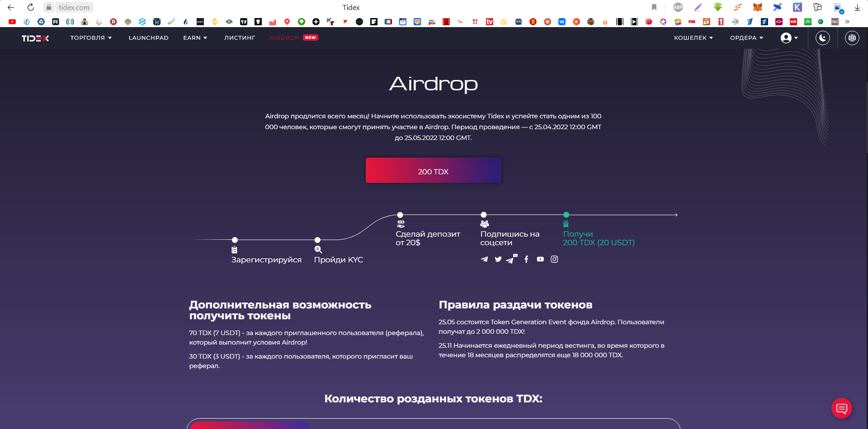Image resolution: width=868 pixels, height=429 pixels.
Task: Click the MetaMask fox extension icon
Action: tap(758, 7)
